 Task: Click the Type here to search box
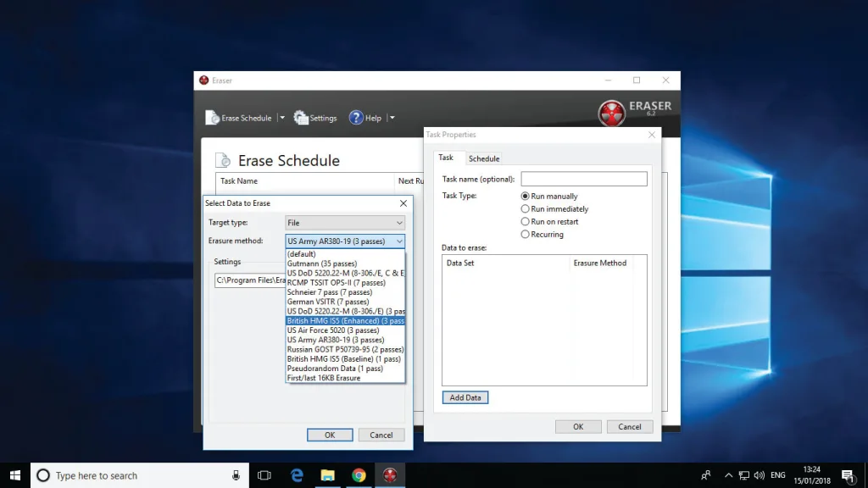coord(140,475)
